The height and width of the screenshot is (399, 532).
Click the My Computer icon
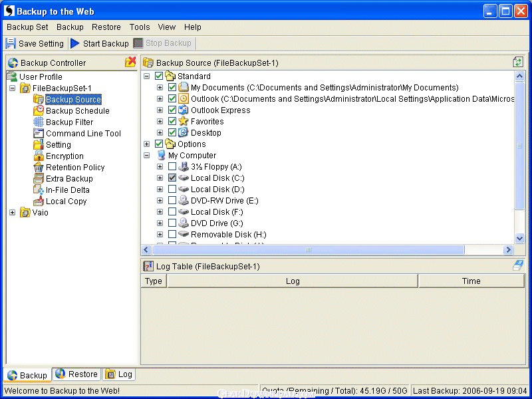click(161, 156)
